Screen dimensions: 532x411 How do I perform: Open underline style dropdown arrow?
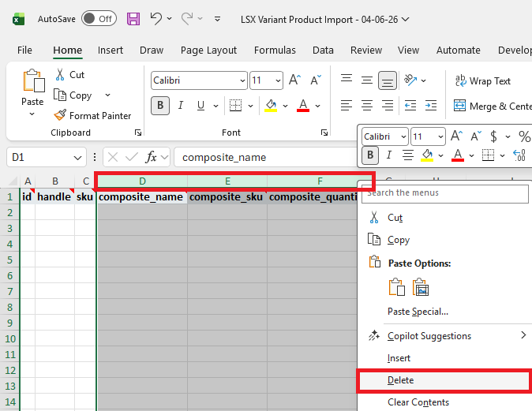215,106
